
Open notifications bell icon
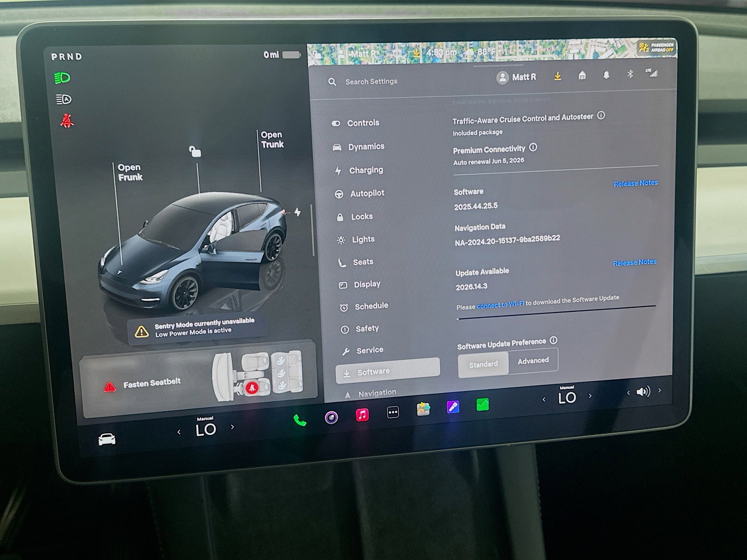(606, 75)
